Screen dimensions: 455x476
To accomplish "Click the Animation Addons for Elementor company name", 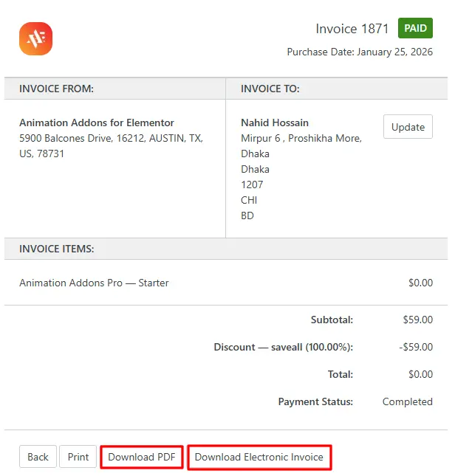I will [97, 123].
